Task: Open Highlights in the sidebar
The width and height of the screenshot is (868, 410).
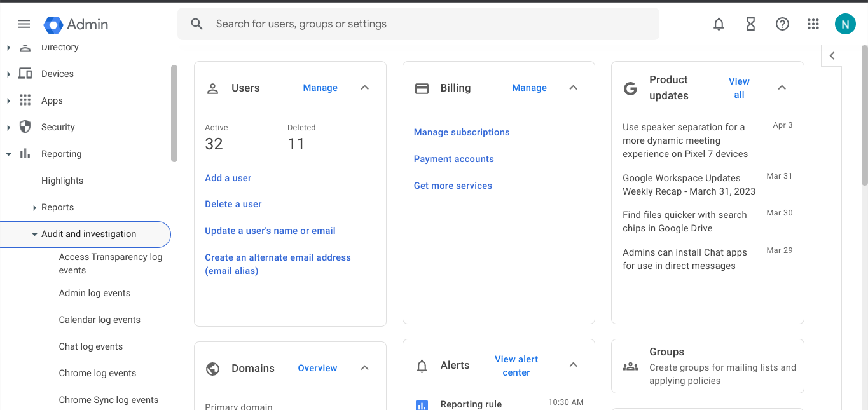Action: coord(62,181)
